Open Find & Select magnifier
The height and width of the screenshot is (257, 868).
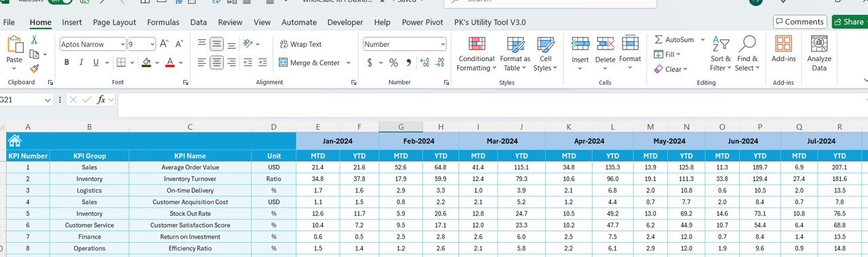(x=747, y=54)
